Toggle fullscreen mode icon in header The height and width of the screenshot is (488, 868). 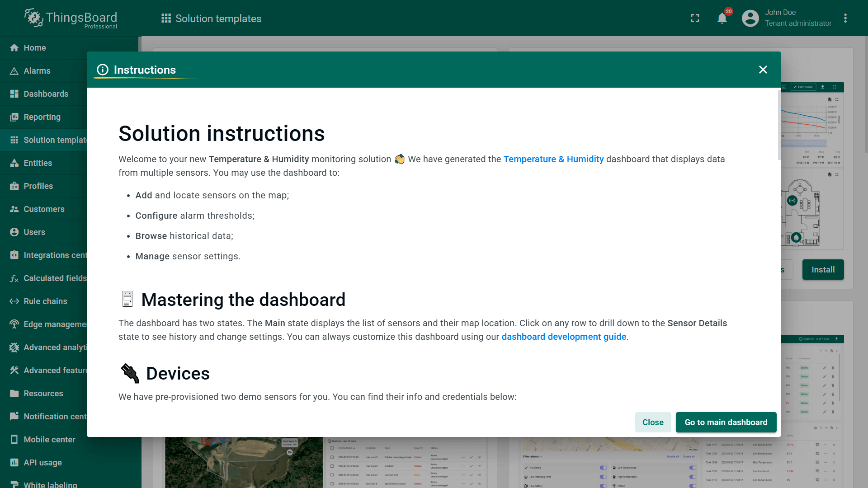pyautogui.click(x=695, y=19)
